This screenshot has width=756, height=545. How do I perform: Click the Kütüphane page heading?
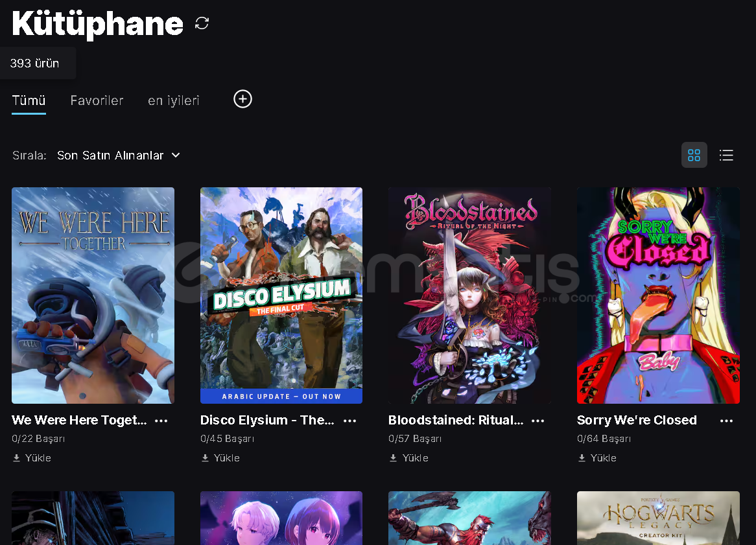tap(97, 23)
